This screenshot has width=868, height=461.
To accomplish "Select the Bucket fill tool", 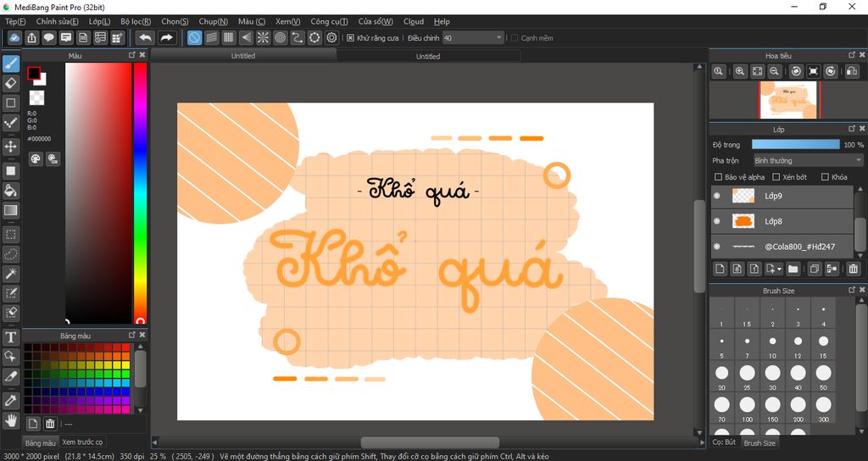I will (10, 191).
